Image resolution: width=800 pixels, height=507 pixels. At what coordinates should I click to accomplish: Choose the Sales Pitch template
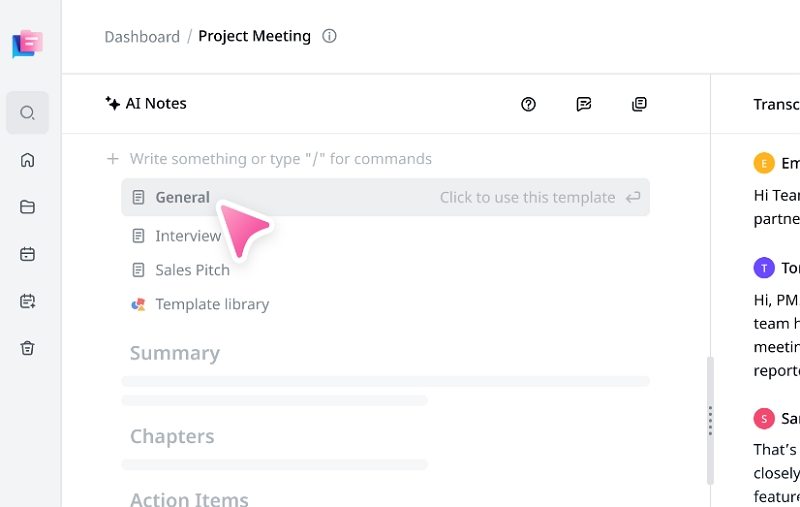click(192, 270)
